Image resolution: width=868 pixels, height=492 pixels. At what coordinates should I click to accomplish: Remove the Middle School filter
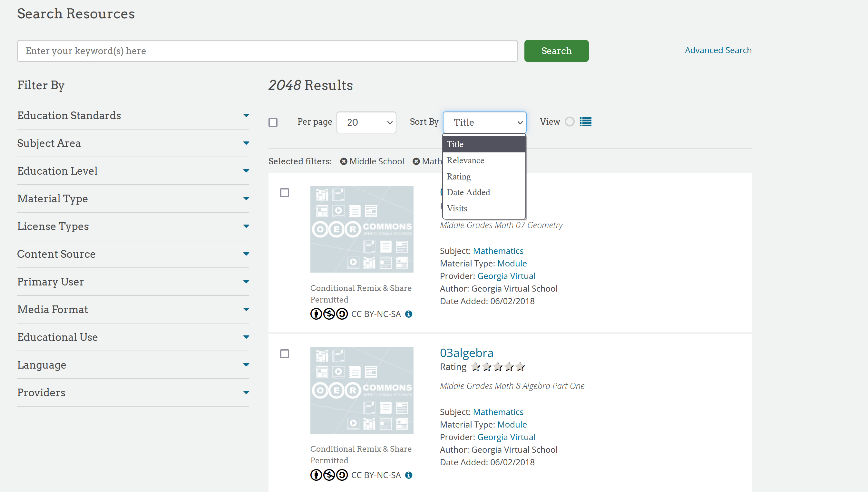[343, 161]
